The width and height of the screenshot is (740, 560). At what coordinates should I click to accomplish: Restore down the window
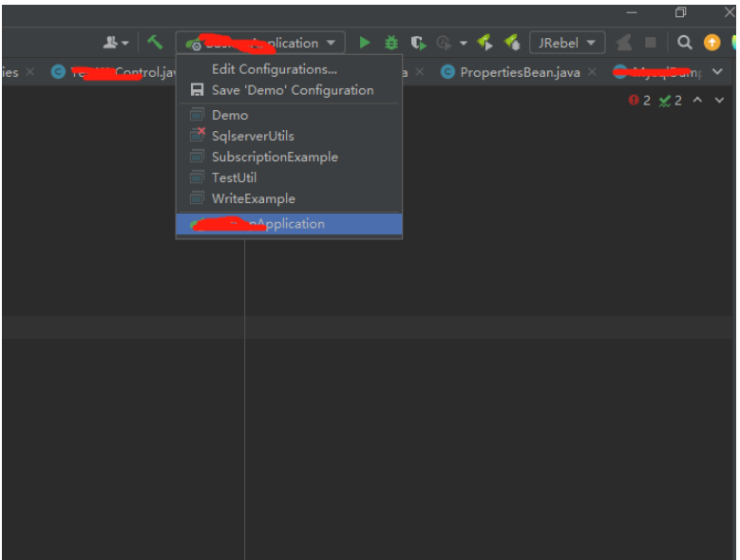click(680, 12)
